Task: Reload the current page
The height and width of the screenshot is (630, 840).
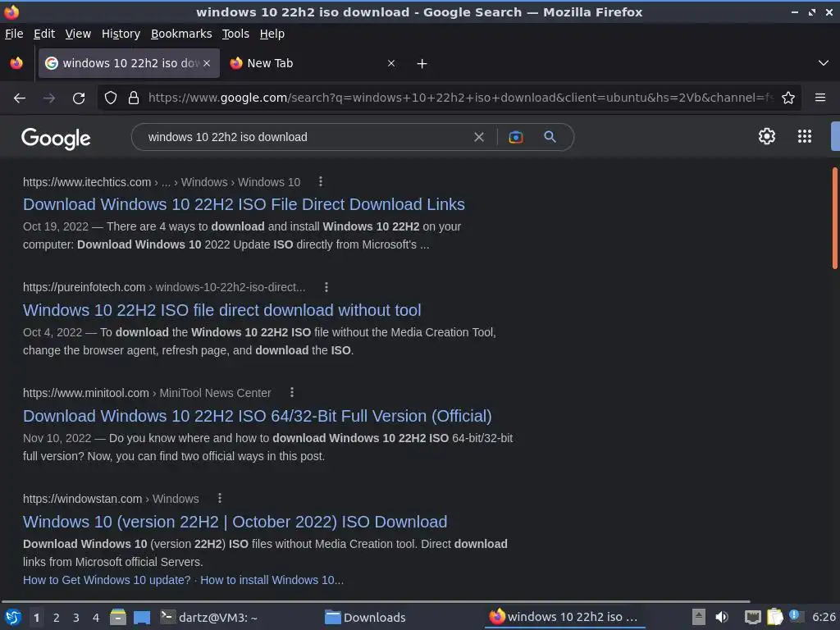Action: 79,98
